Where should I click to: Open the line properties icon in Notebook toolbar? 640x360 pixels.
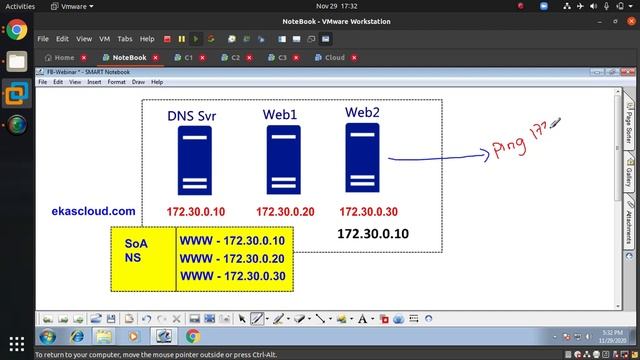point(413,318)
